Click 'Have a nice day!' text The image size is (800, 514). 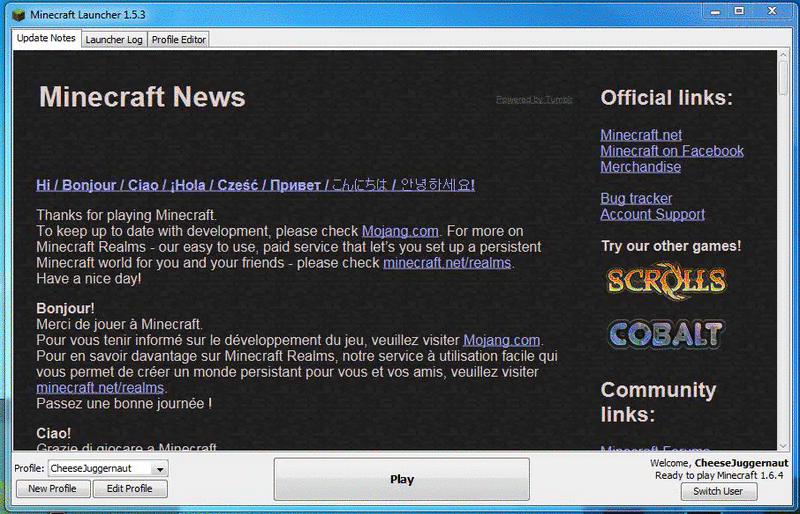tap(89, 278)
